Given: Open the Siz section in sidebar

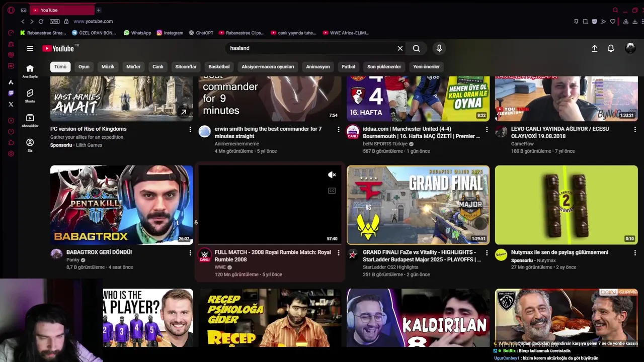Looking at the screenshot, I should tap(30, 145).
